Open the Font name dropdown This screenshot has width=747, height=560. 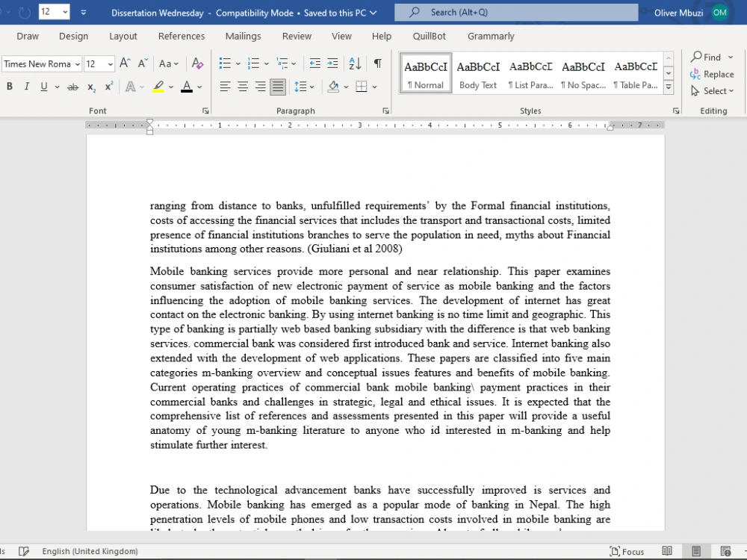(77, 63)
